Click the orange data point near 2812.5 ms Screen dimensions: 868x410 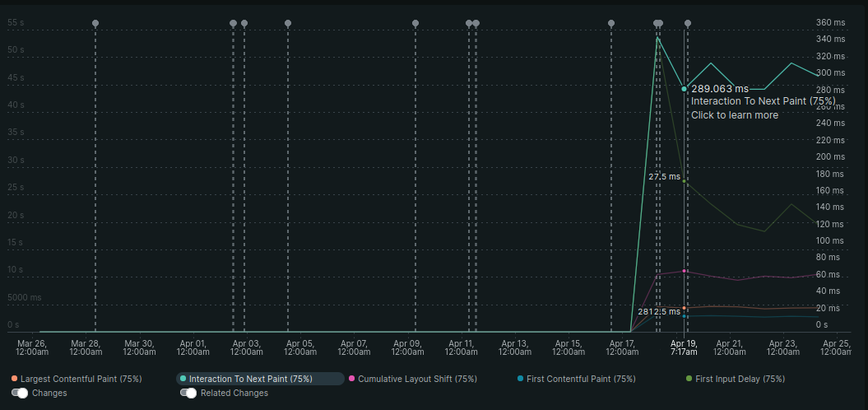click(685, 308)
